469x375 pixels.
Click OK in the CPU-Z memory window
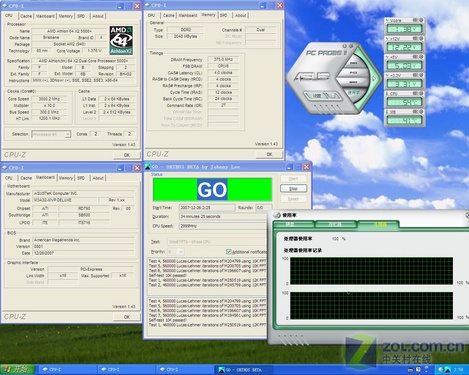tap(269, 154)
